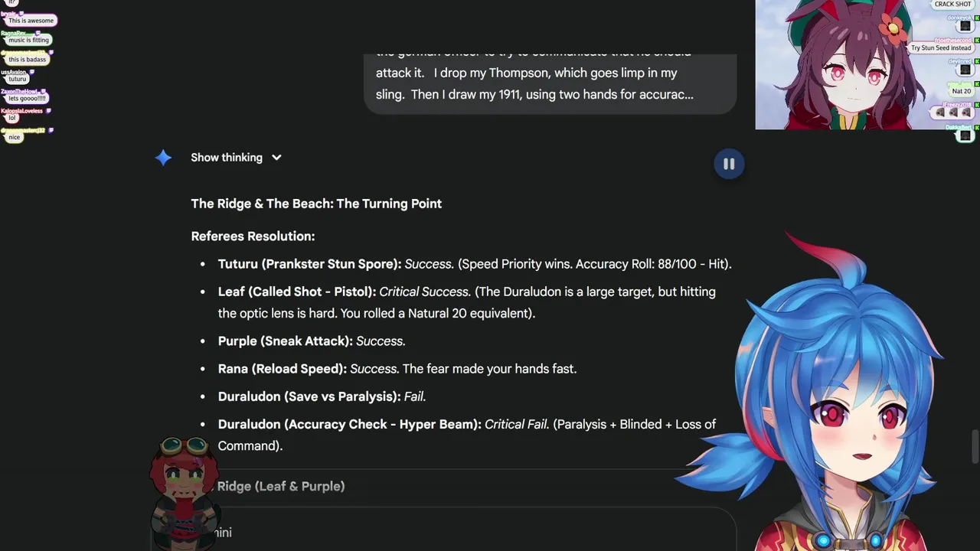Click the green Kick badge beside donkeyok
This screenshot has height=551, width=980.
click(x=976, y=17)
